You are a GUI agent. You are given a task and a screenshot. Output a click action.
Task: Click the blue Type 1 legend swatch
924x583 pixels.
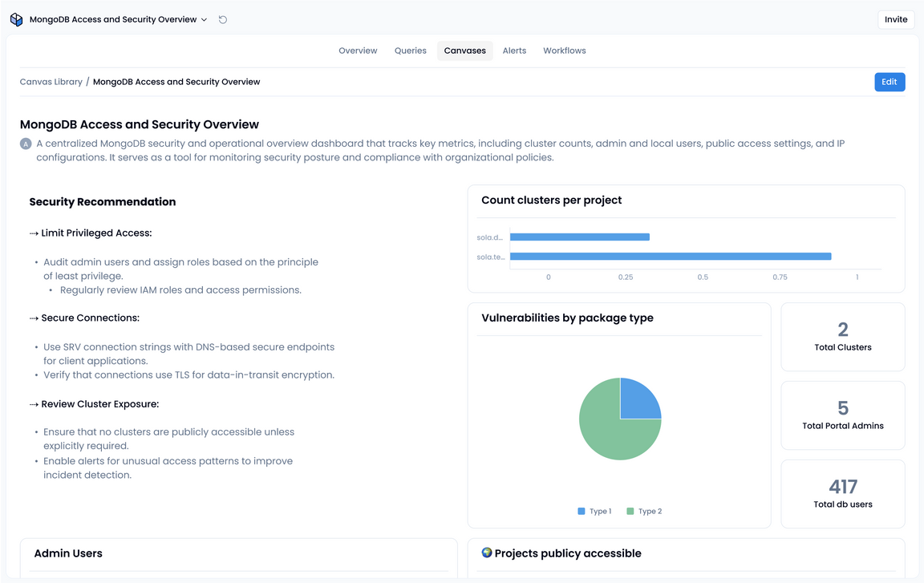point(582,511)
